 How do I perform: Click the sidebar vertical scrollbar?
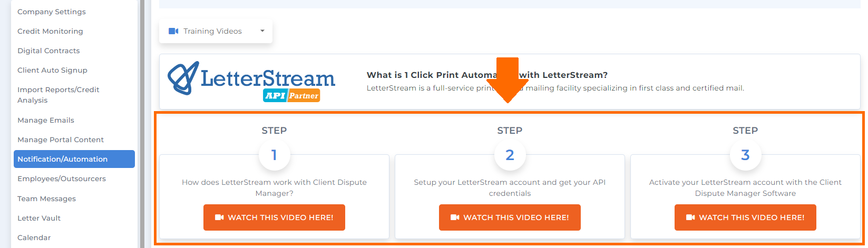[x=142, y=124]
